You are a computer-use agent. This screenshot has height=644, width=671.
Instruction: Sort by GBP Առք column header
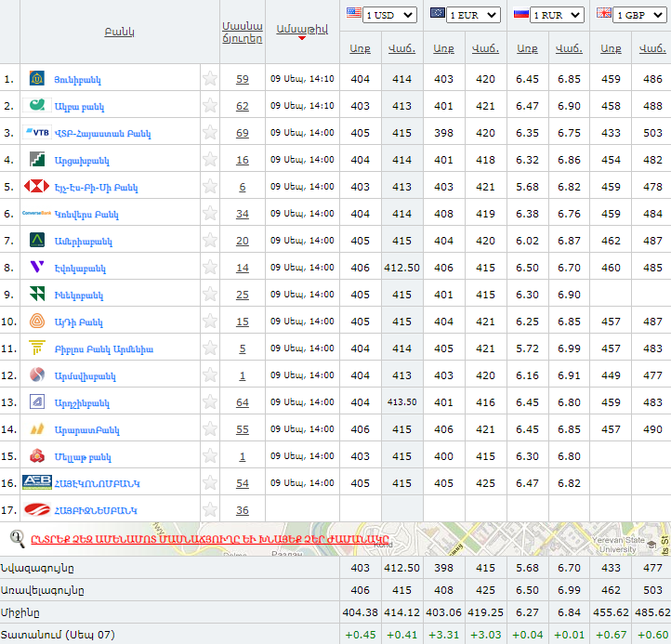pos(611,48)
